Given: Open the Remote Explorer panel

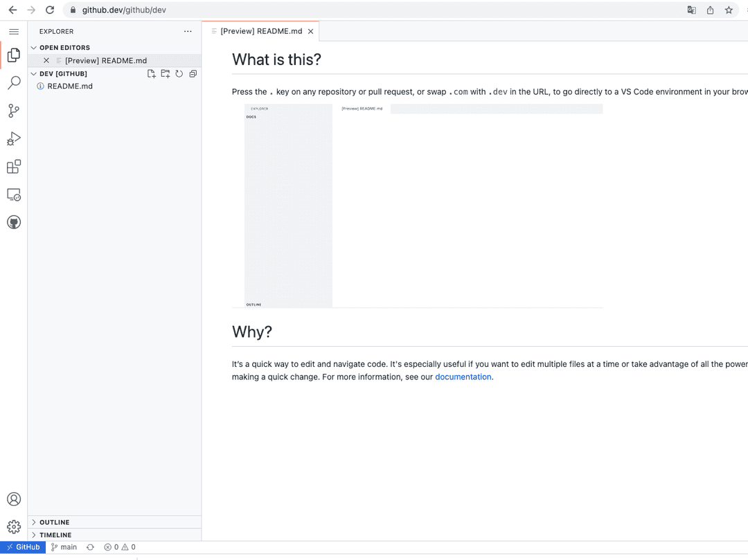Looking at the screenshot, I should point(13,195).
